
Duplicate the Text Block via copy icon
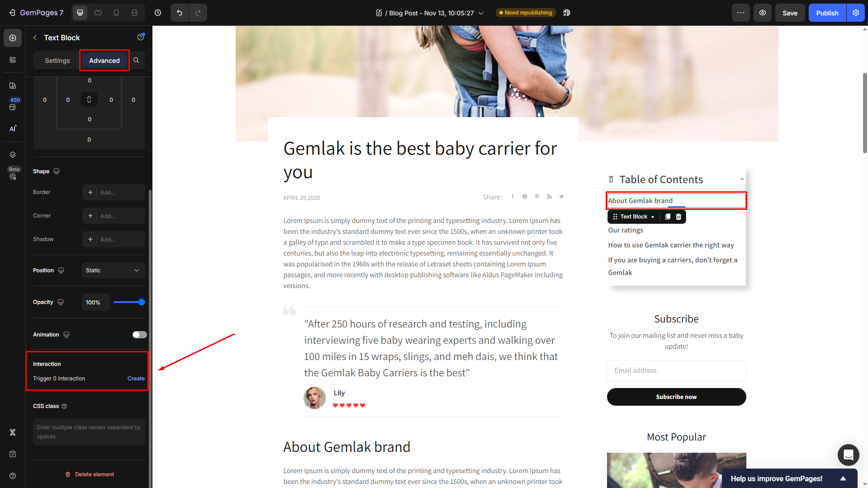668,217
